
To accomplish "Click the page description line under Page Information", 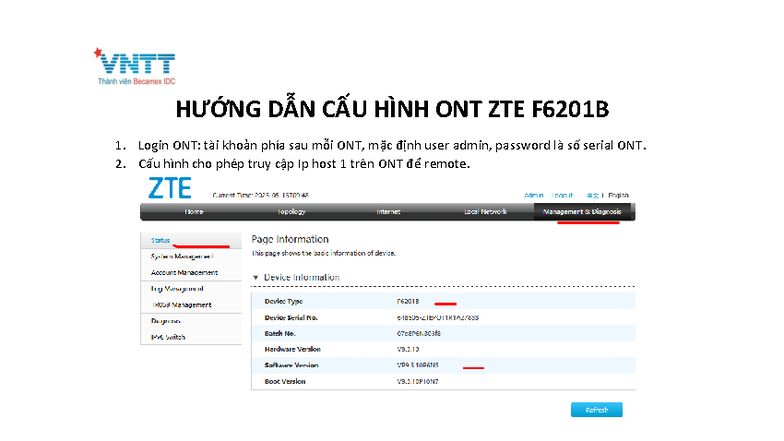I will tap(324, 254).
